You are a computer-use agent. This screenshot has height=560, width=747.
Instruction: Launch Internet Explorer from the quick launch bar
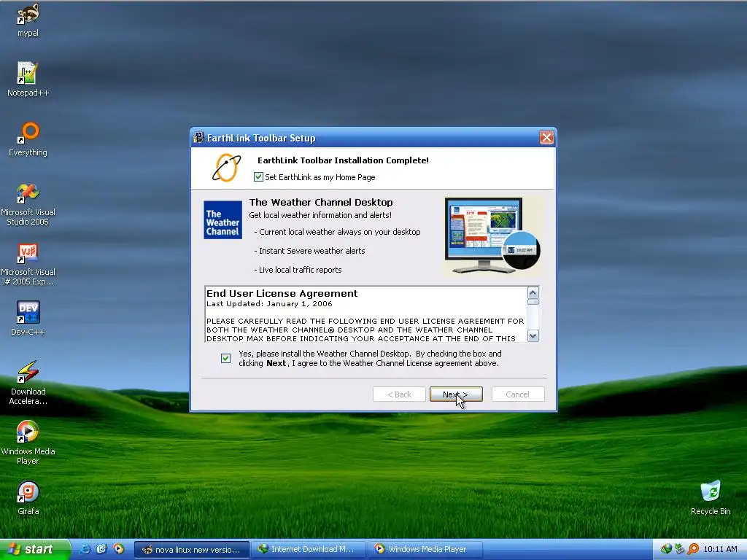(x=85, y=549)
